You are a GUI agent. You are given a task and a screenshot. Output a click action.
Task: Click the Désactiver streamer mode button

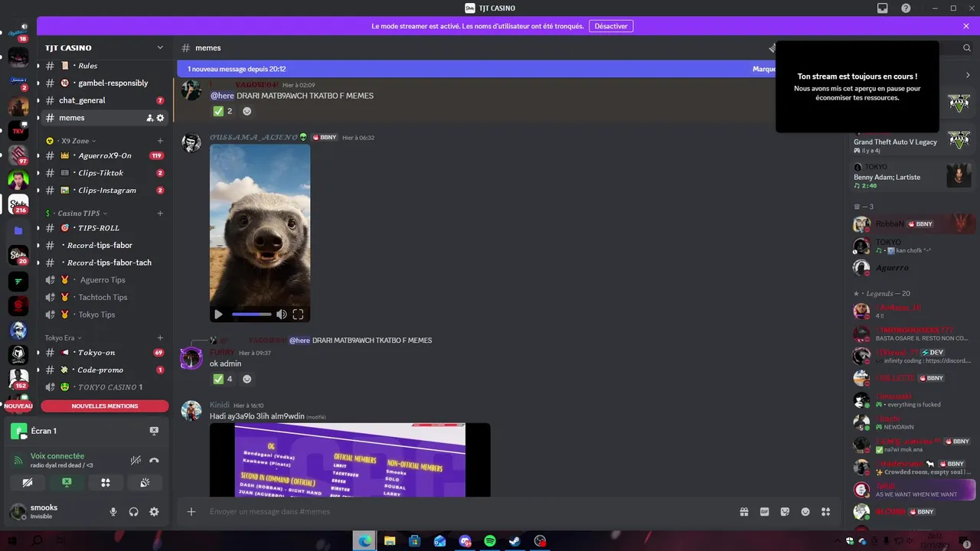coord(611,26)
